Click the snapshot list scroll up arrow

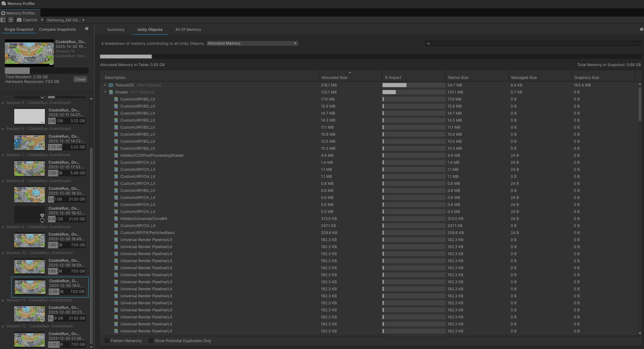[x=91, y=99]
